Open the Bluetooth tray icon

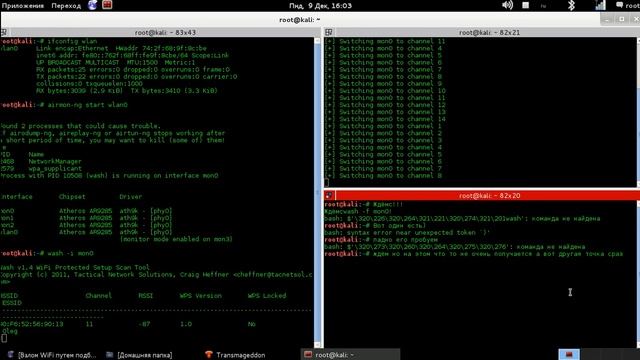pyautogui.click(x=571, y=5)
